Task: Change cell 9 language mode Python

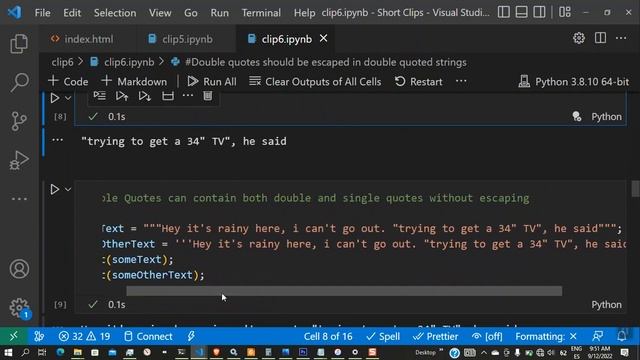Action: [x=607, y=304]
